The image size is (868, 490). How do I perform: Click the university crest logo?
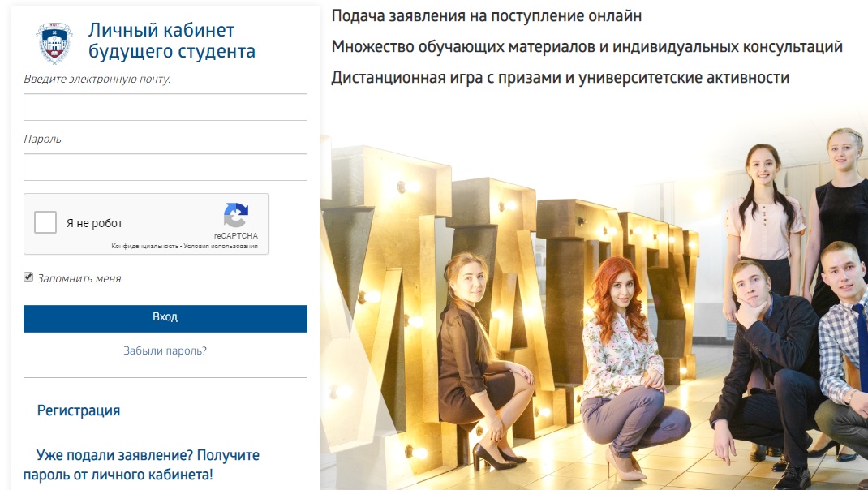pyautogui.click(x=54, y=43)
